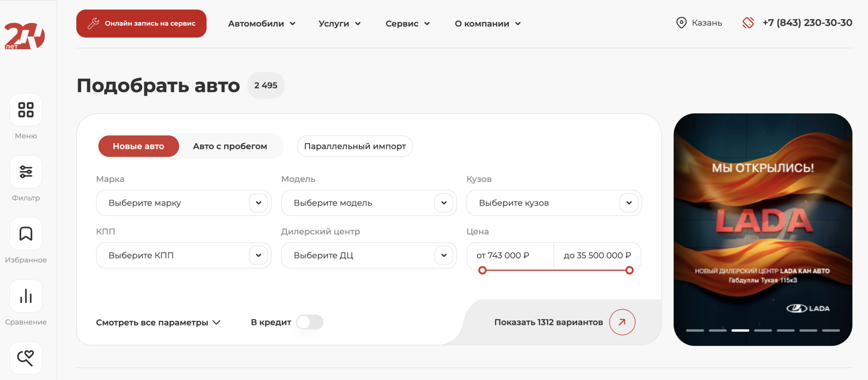Click the 2 495 count badge
The width and height of the screenshot is (868, 380).
pos(266,85)
